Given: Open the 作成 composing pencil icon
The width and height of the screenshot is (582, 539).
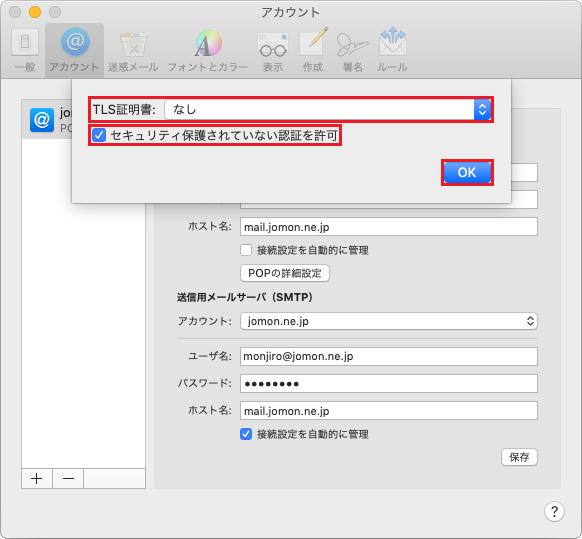Looking at the screenshot, I should (313, 50).
